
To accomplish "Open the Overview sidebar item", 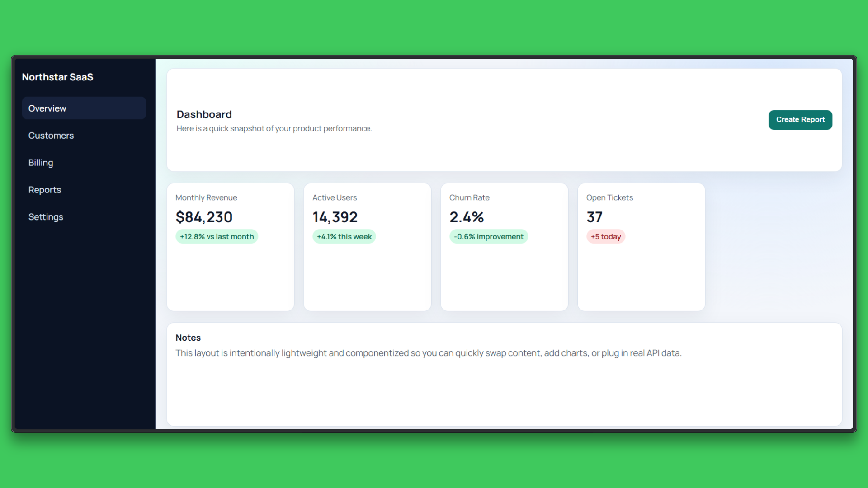I will (84, 108).
